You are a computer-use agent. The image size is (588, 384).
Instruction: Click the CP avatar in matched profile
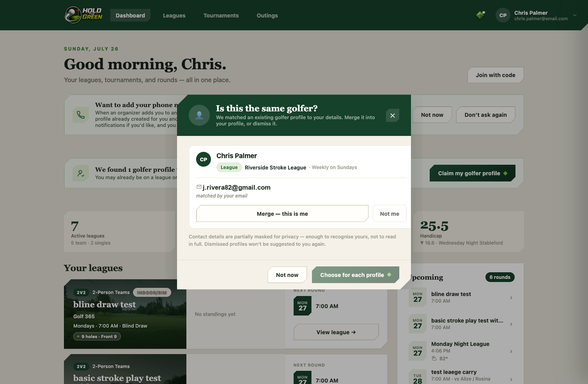(204, 159)
